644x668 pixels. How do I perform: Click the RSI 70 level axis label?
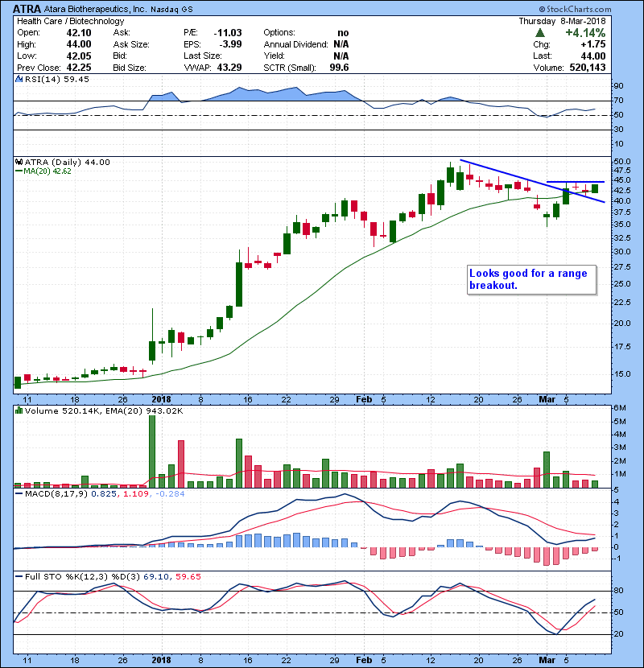click(618, 101)
